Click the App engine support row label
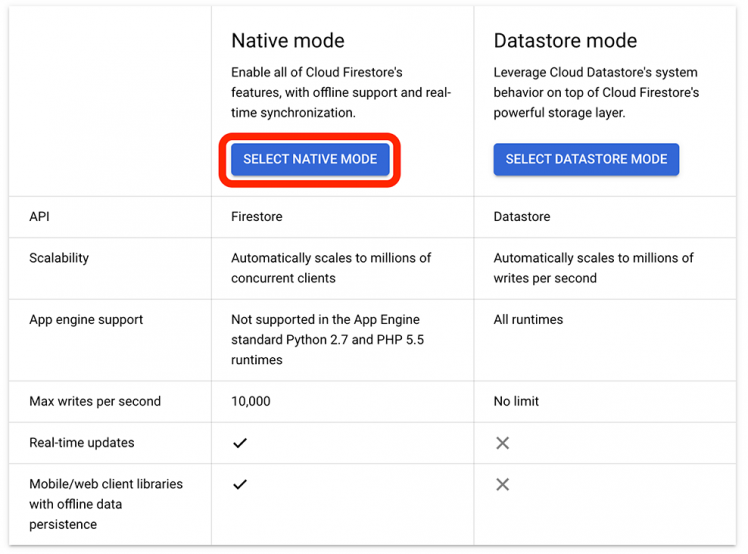This screenshot has width=748, height=554. pos(86,320)
